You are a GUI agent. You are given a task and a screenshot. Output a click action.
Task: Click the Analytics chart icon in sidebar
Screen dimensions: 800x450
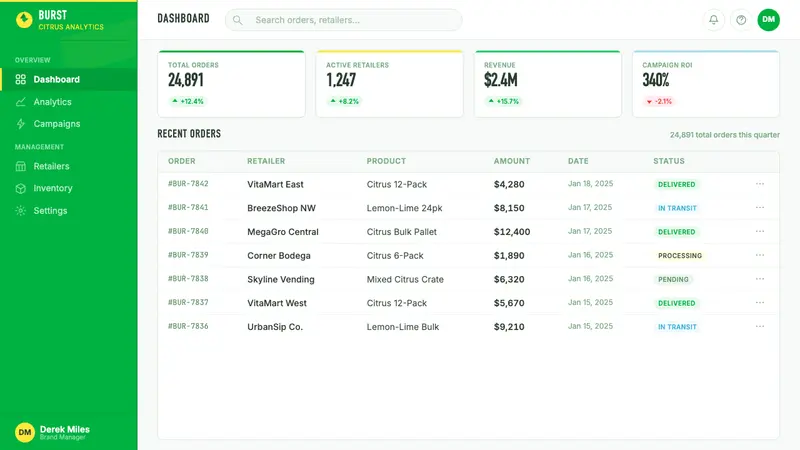(x=20, y=102)
